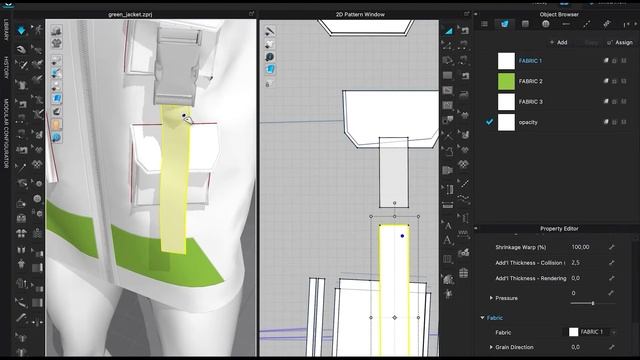
Task: Open the Topstitch tab (dash icon) in Object Browser
Action: pyautogui.click(x=566, y=24)
